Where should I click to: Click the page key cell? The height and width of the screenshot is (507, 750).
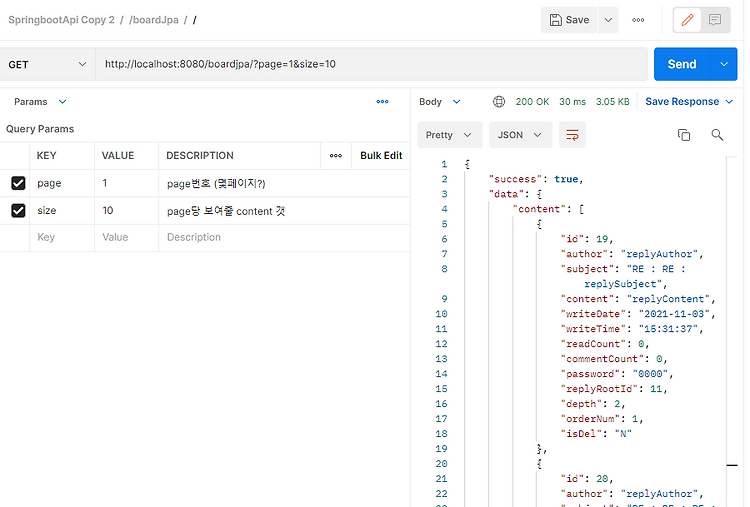click(62, 183)
